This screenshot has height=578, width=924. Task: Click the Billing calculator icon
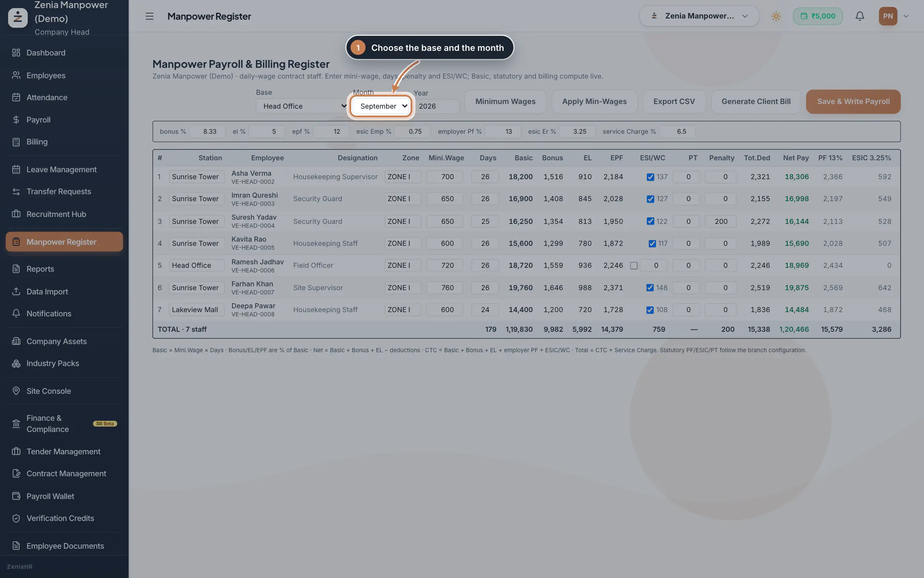click(x=16, y=142)
